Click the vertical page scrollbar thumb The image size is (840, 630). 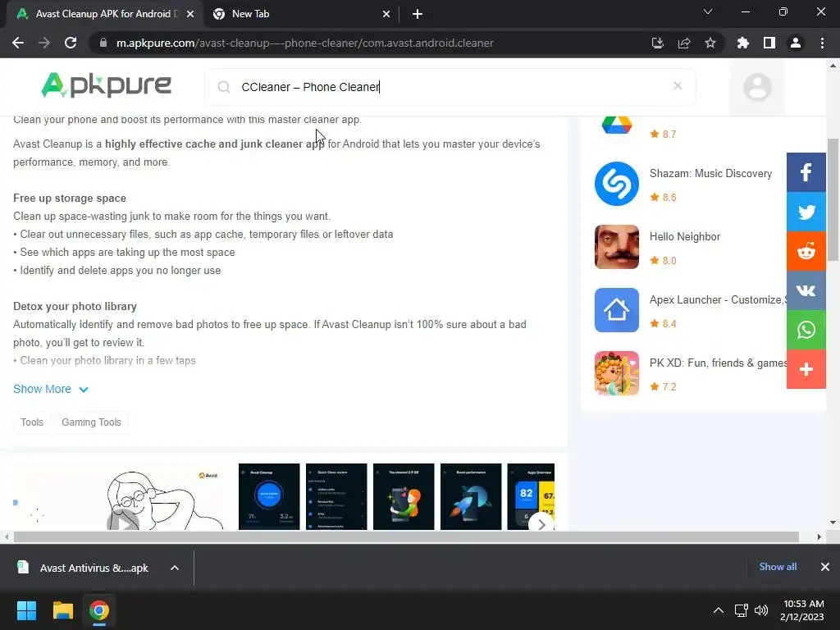click(833, 199)
